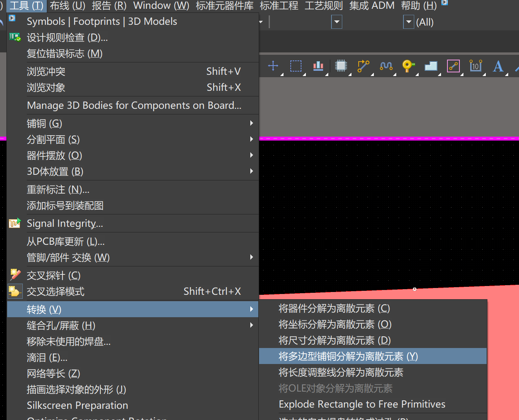Open the Align objects tool

pyautogui.click(x=318, y=66)
